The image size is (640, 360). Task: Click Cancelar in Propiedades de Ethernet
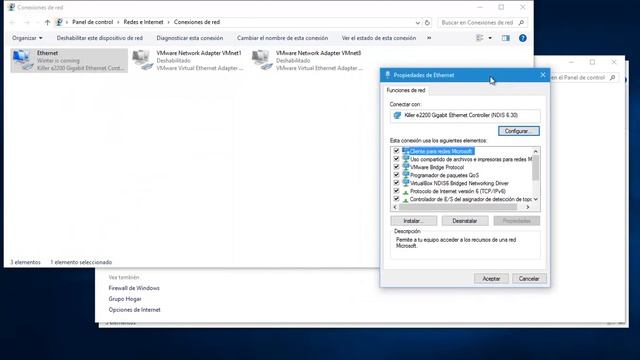(529, 279)
